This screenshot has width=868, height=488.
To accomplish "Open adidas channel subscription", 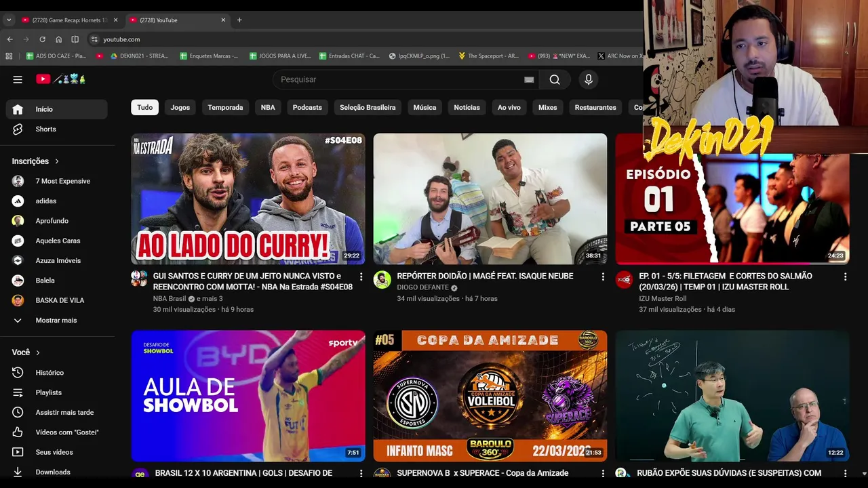I will (x=57, y=201).
